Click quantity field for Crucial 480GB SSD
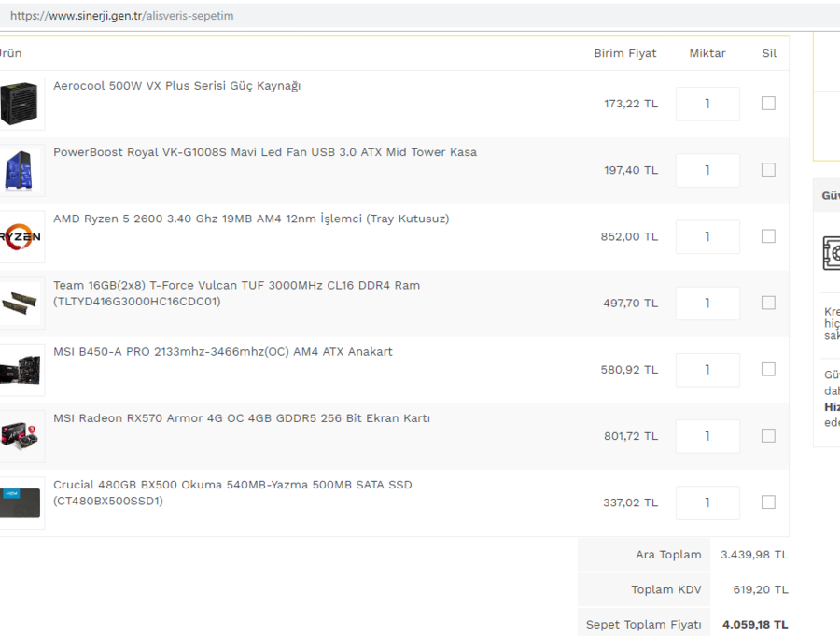The image size is (840, 636). [x=707, y=502]
